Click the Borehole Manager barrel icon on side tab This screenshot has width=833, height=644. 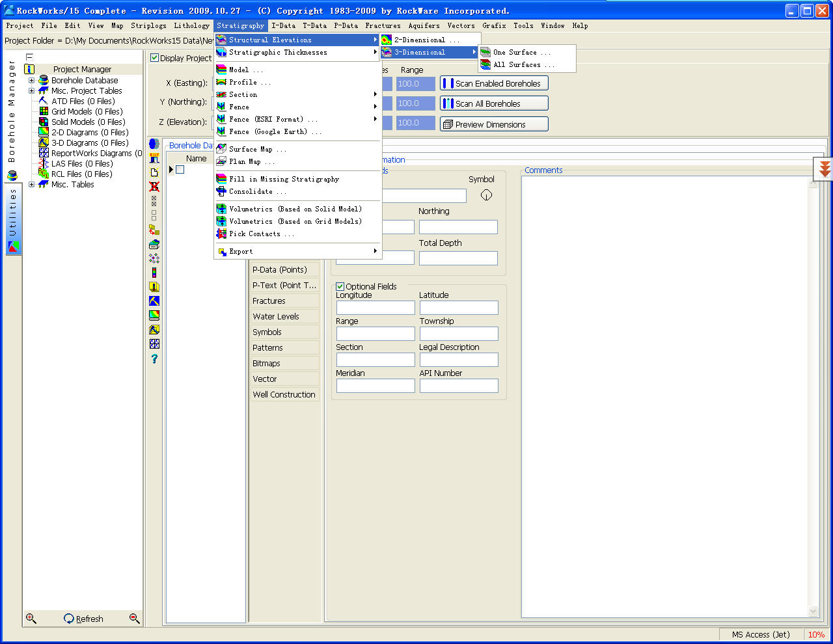[x=12, y=176]
